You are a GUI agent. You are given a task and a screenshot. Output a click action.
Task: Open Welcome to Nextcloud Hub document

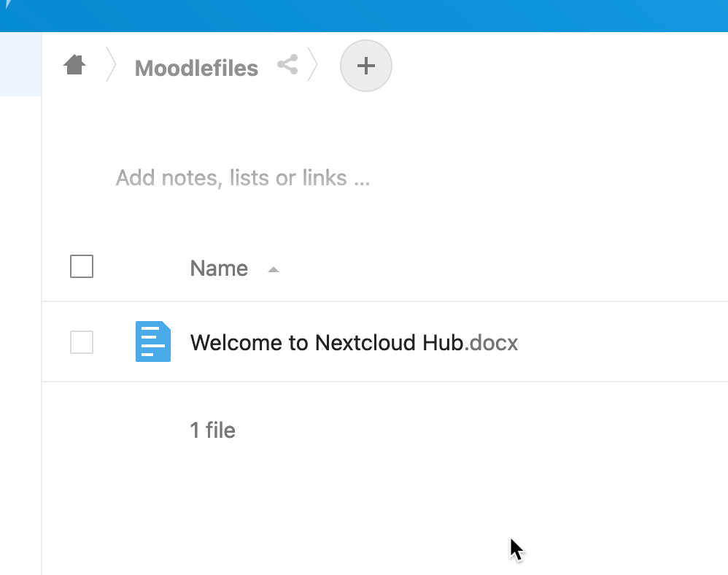(327, 343)
